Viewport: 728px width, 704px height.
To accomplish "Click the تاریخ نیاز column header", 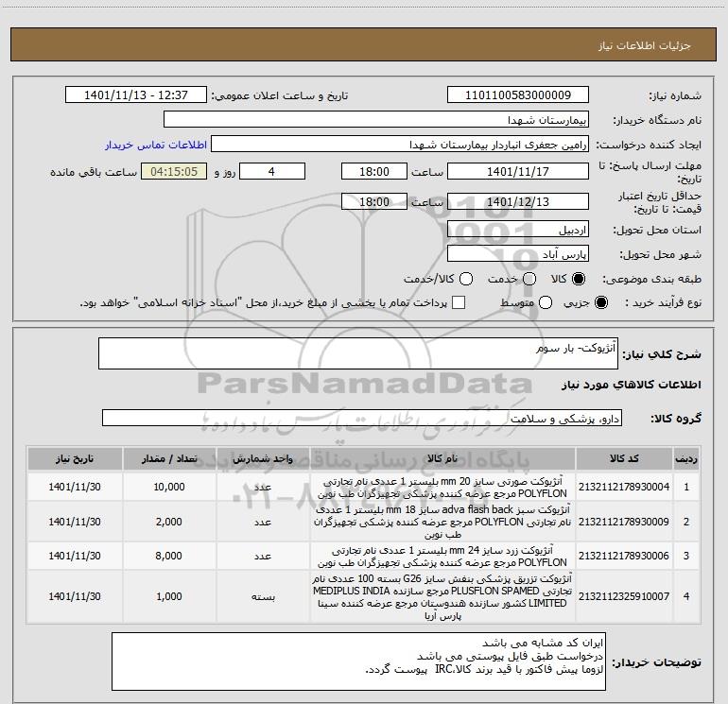I will (75, 459).
